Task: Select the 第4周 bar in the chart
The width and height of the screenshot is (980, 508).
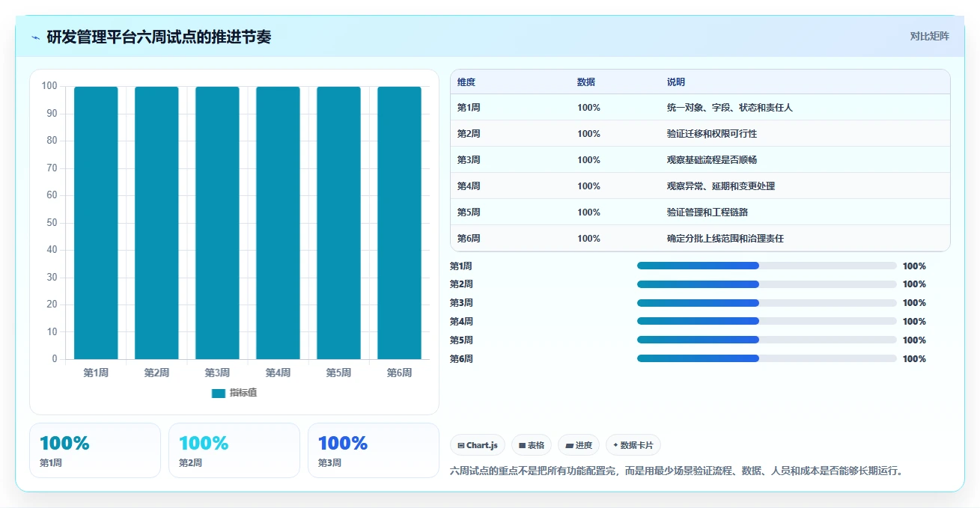Action: (278, 223)
